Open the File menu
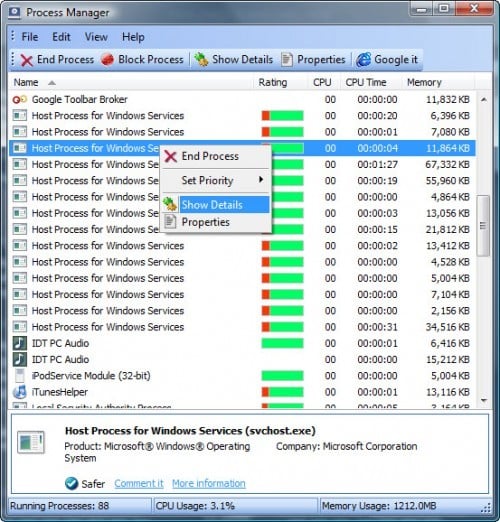The height and width of the screenshot is (522, 500). 30,37
